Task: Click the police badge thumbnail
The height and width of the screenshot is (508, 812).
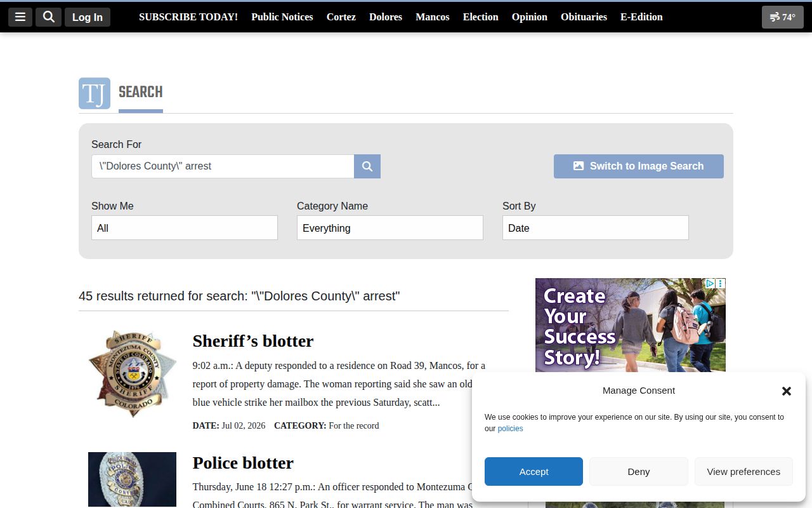Action: (132, 479)
